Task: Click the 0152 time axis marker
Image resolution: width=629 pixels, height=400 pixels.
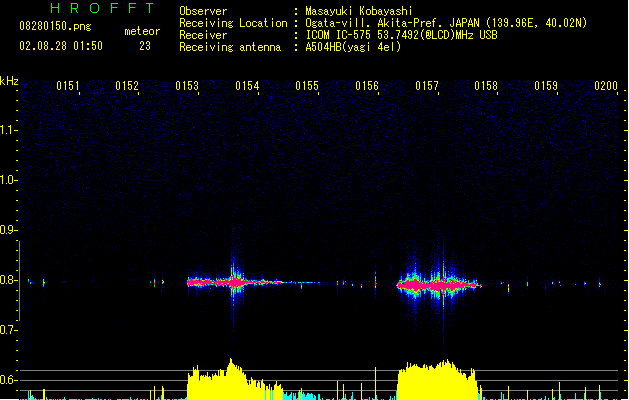Action: [x=127, y=86]
